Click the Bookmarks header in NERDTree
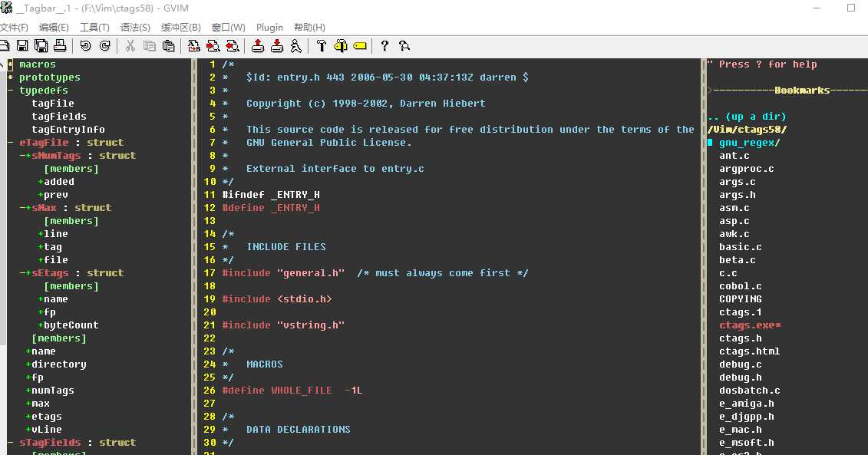Screen dimensions: 868x455 click(801, 91)
